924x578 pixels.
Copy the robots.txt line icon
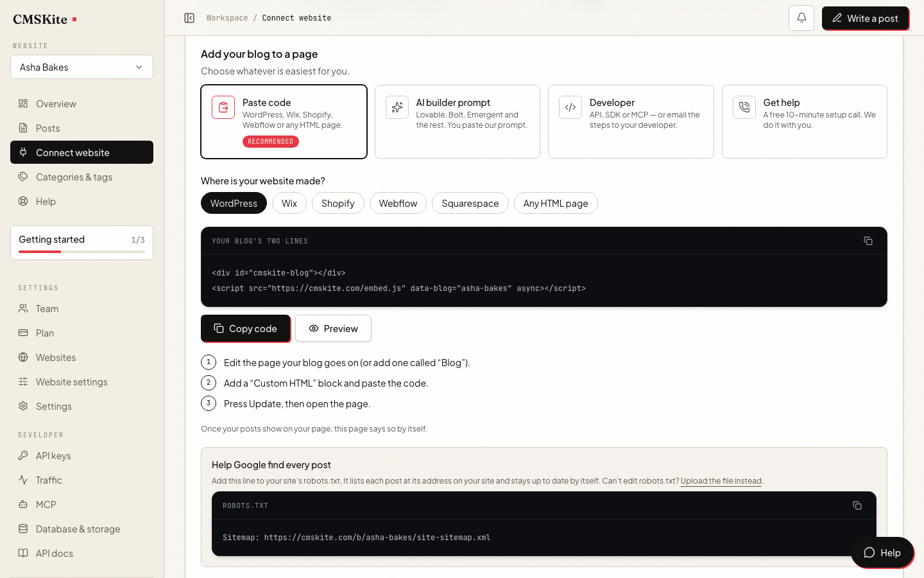(857, 505)
